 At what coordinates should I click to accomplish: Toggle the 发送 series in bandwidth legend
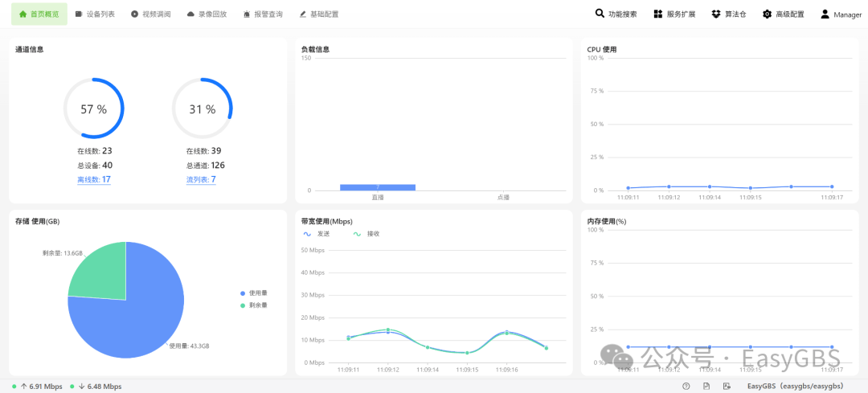[316, 234]
